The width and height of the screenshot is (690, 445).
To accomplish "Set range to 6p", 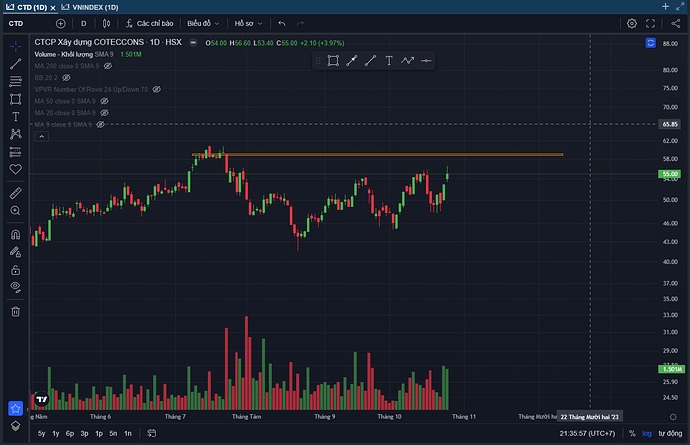I will [x=70, y=434].
